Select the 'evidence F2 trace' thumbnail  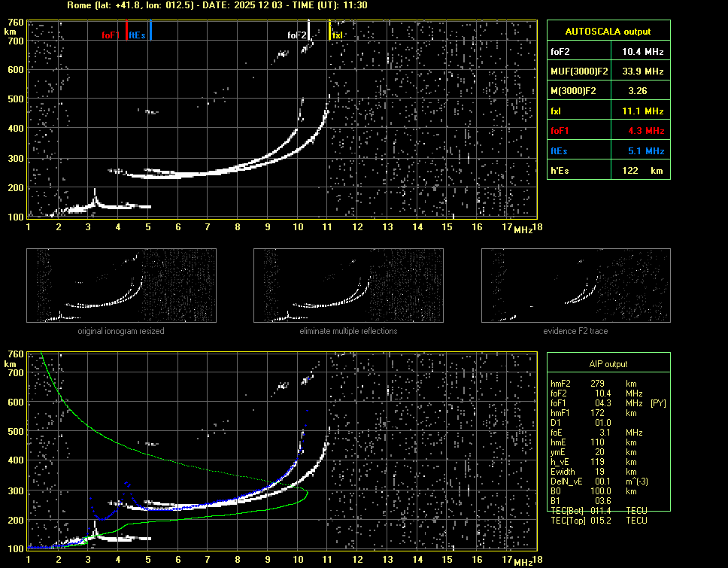pos(575,285)
